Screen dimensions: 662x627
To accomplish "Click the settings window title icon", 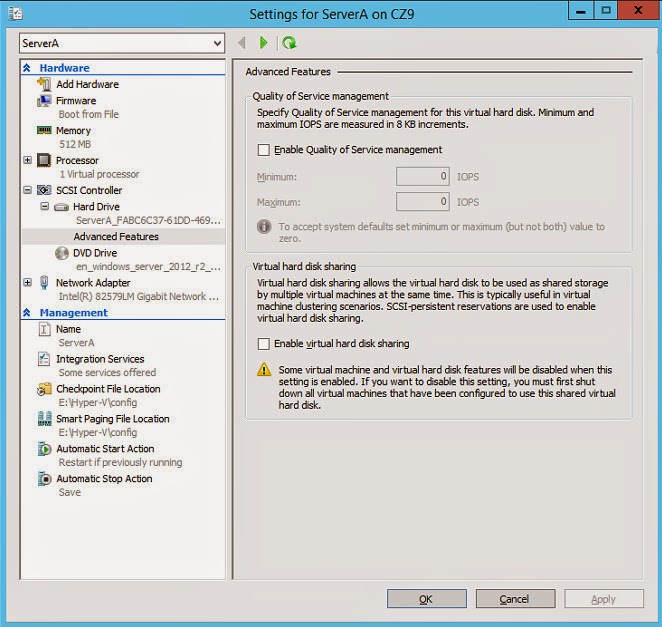I will point(15,14).
